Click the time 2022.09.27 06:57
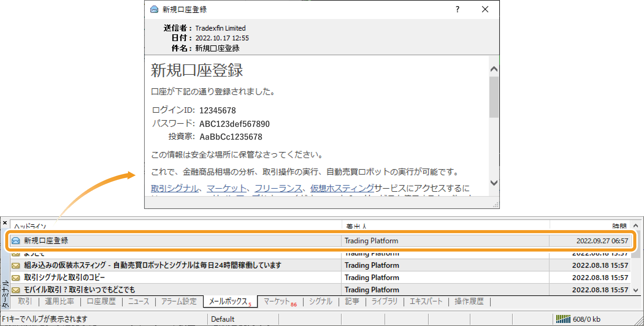 tap(602, 241)
